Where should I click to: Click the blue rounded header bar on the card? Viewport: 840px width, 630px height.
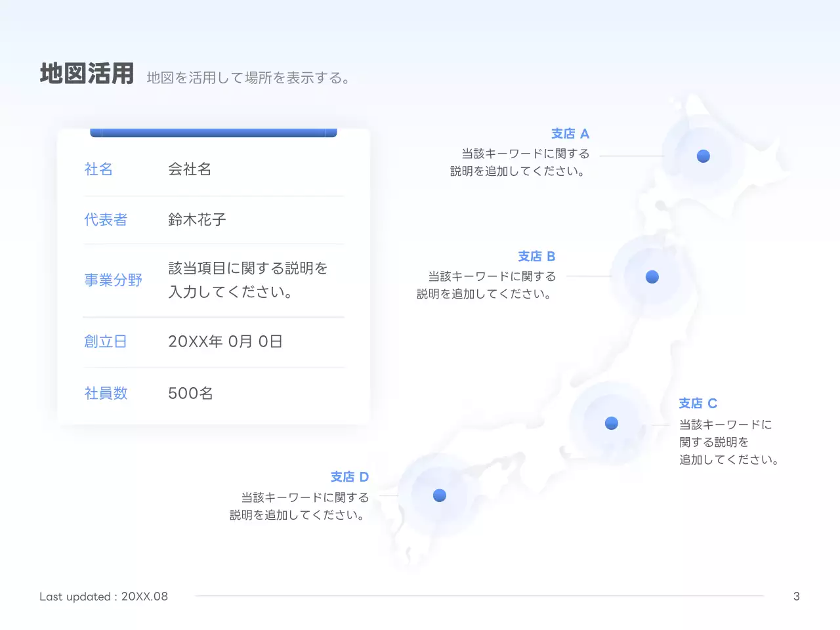click(213, 131)
